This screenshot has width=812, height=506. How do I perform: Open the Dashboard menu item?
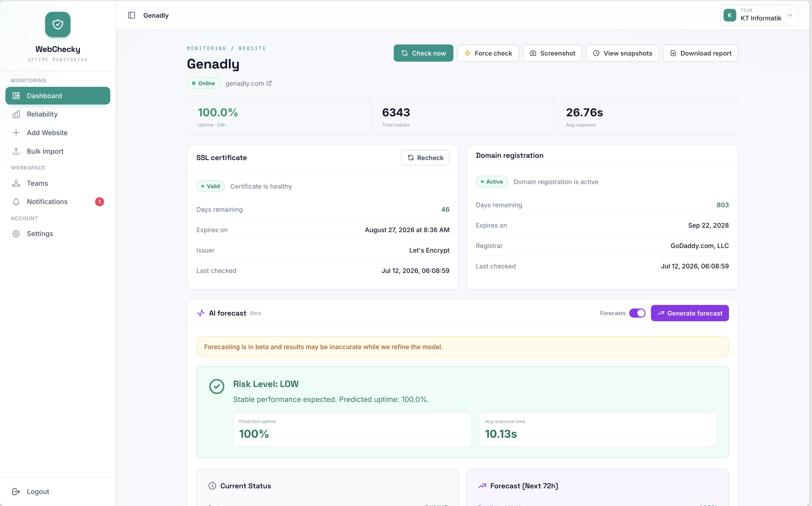point(58,96)
